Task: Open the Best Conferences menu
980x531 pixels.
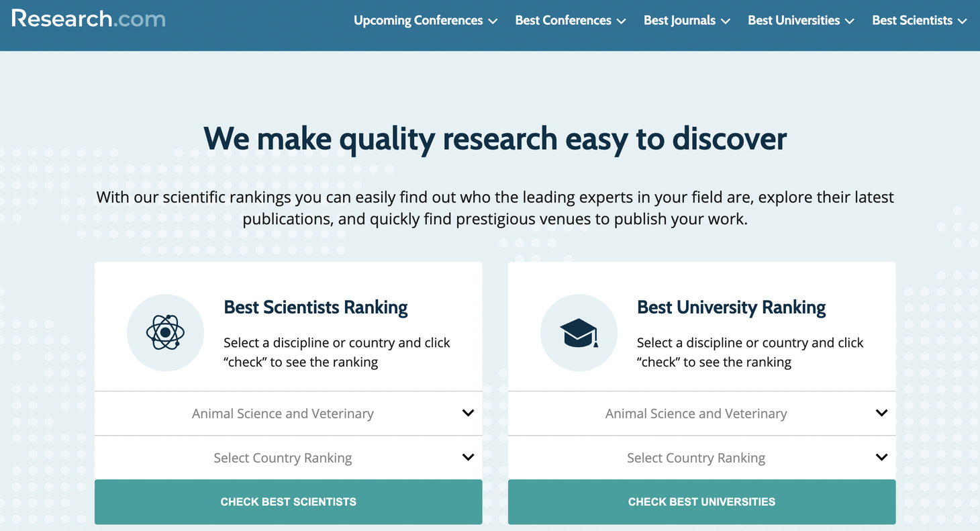Action: [x=571, y=20]
